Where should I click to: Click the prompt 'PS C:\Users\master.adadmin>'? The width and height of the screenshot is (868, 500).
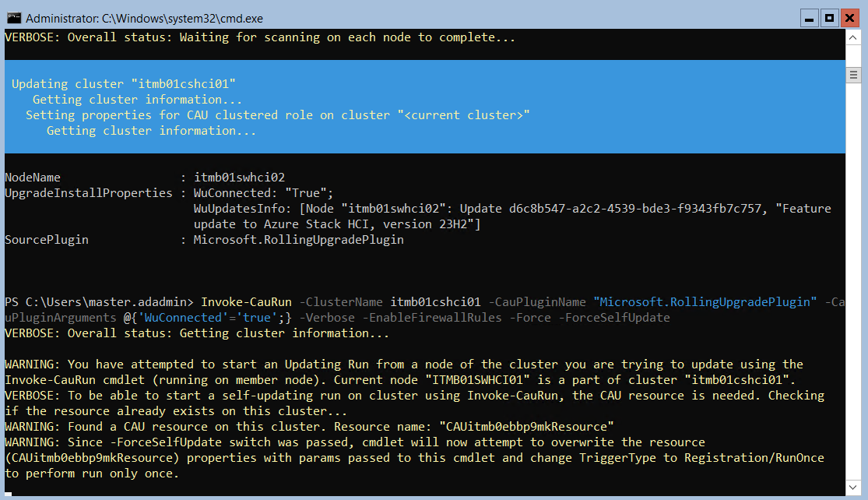point(99,301)
